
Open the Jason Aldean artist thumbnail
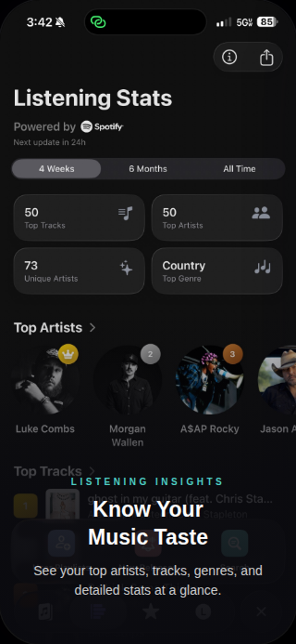277,380
